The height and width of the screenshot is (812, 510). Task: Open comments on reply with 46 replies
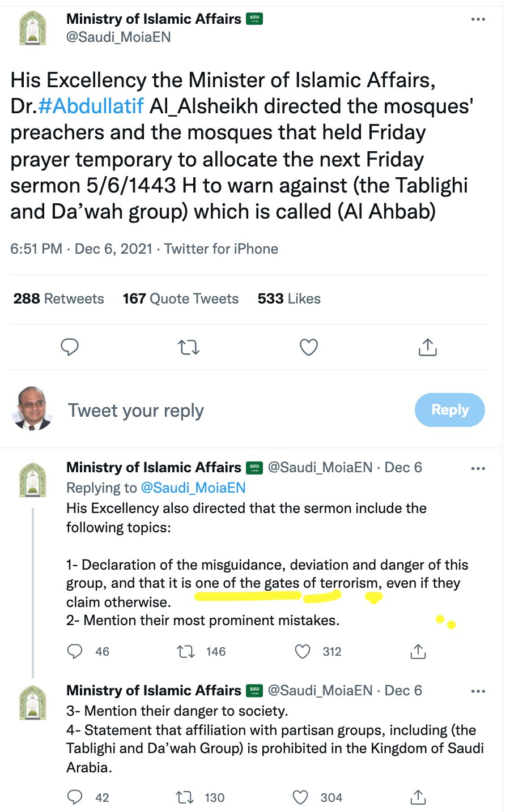(75, 652)
